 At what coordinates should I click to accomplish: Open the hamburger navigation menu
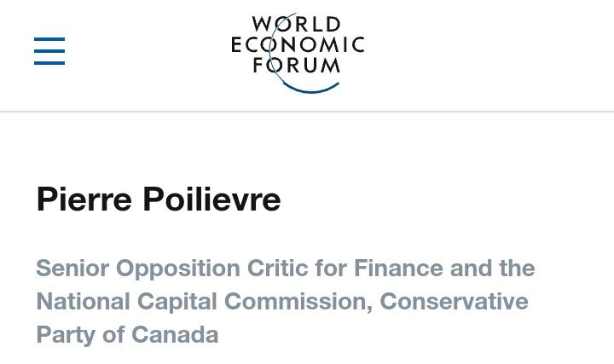tap(49, 51)
